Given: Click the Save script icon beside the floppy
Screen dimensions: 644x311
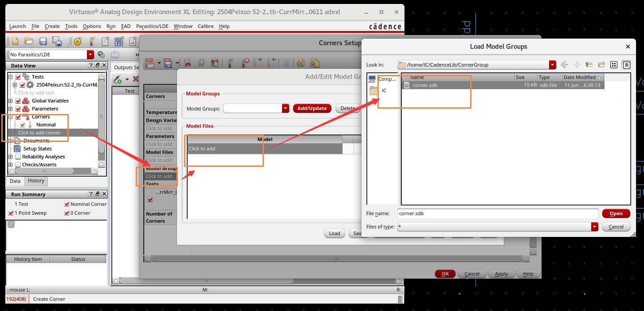Looking at the screenshot, I should click(x=57, y=42).
